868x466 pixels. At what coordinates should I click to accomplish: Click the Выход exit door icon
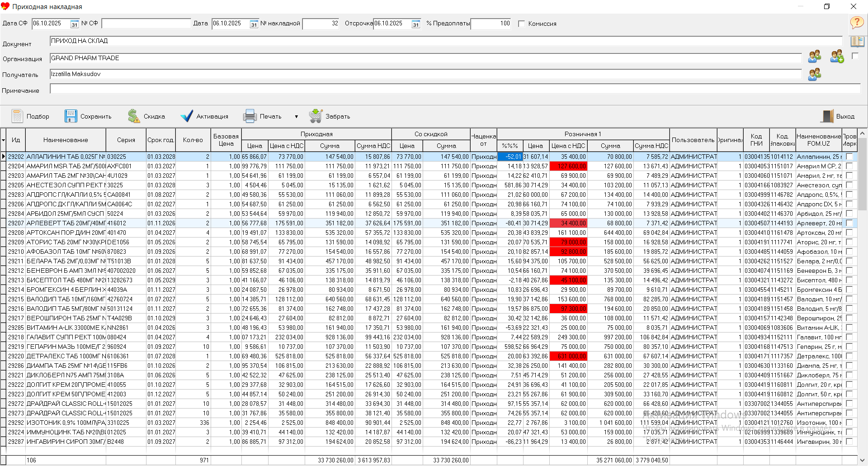(827, 116)
